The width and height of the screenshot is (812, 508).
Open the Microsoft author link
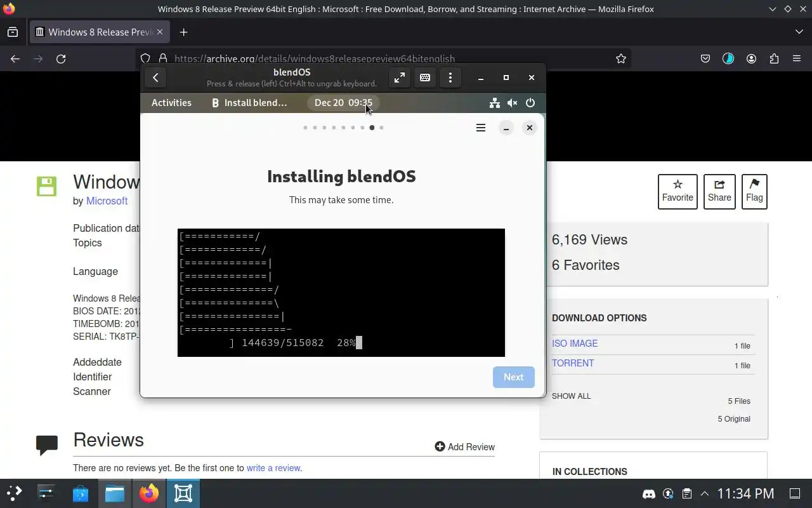tap(107, 201)
